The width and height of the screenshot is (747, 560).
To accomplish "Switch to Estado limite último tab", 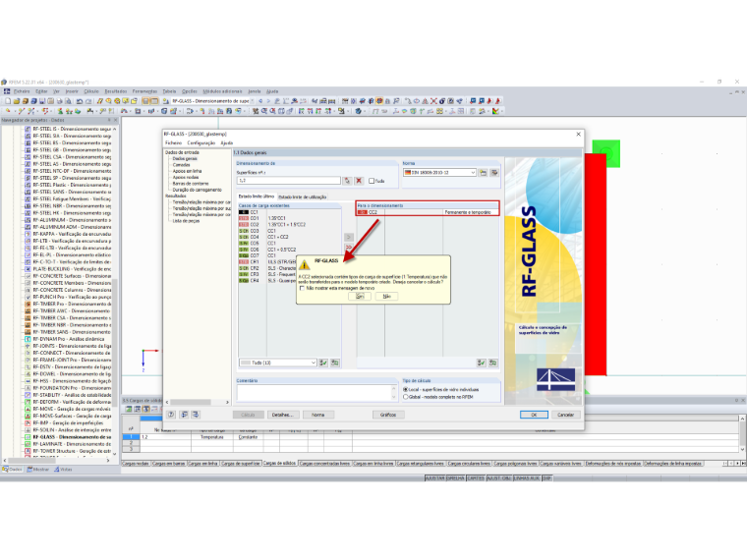I will point(257,196).
